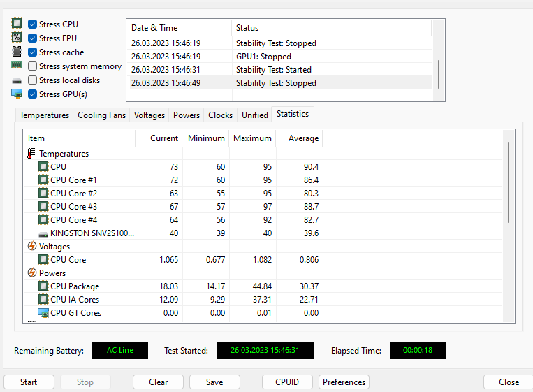Select the KINGSTON SNV2S100... row label
533x392 pixels.
[x=92, y=233]
